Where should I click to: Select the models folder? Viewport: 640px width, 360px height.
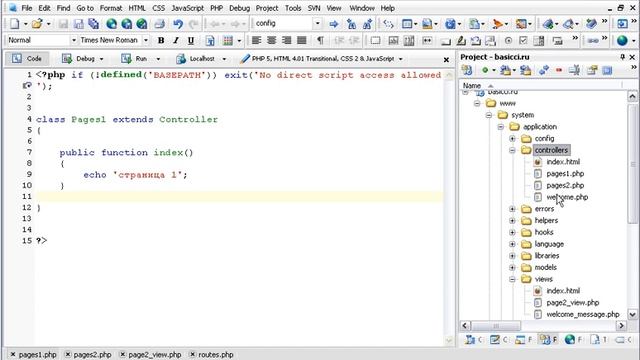(x=545, y=268)
